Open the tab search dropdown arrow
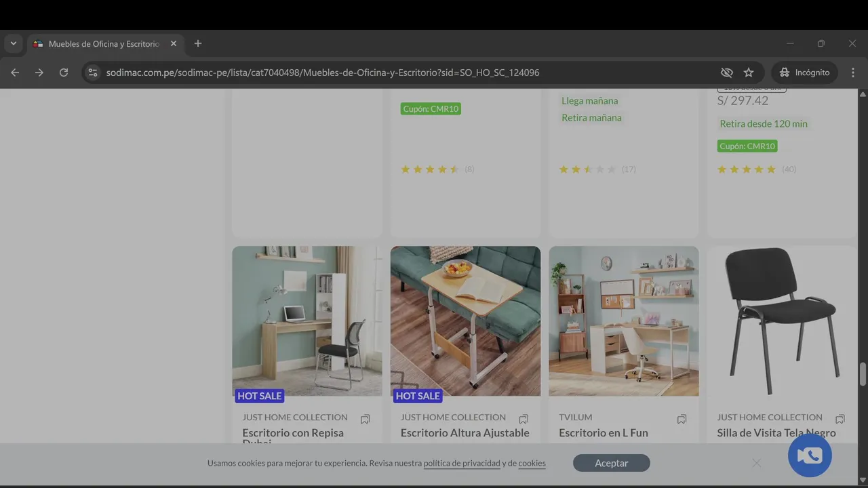868x488 pixels. (x=14, y=43)
